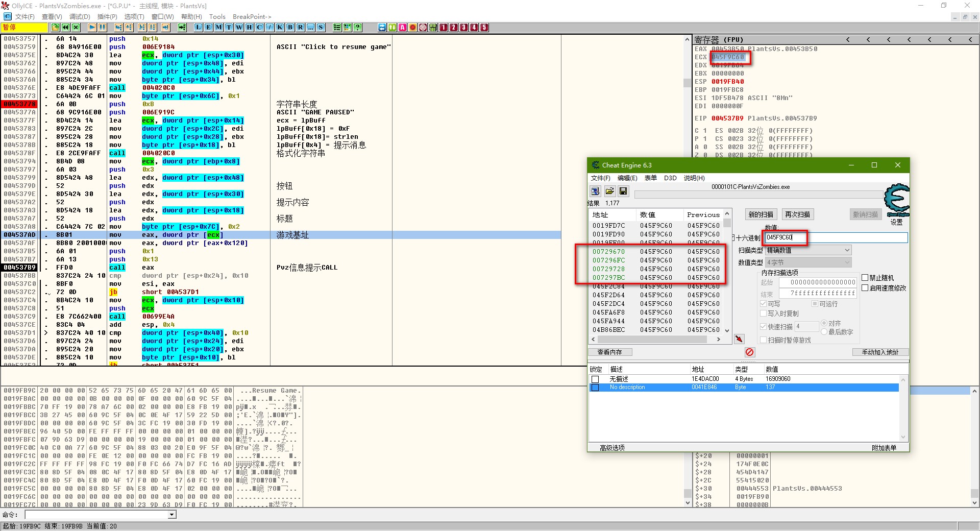Click the OllyICE step over icon
Image resolution: width=980 pixels, height=531 pixels.
129,28
